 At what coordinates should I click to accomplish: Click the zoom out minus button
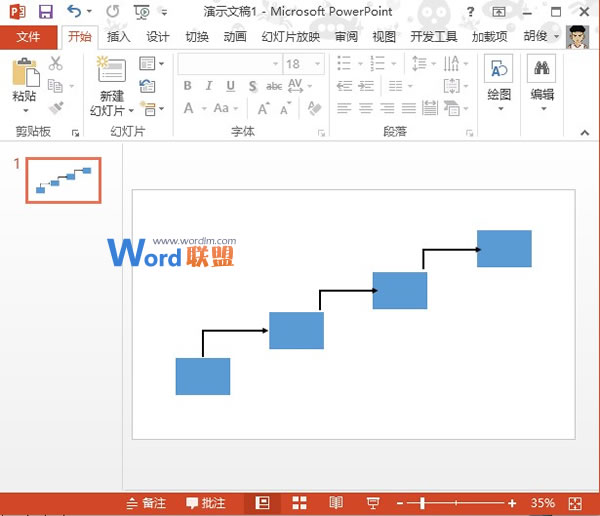coord(400,503)
